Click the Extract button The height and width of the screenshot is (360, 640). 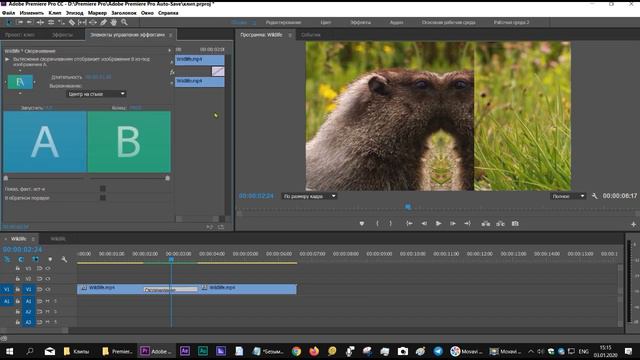[x=500, y=224]
